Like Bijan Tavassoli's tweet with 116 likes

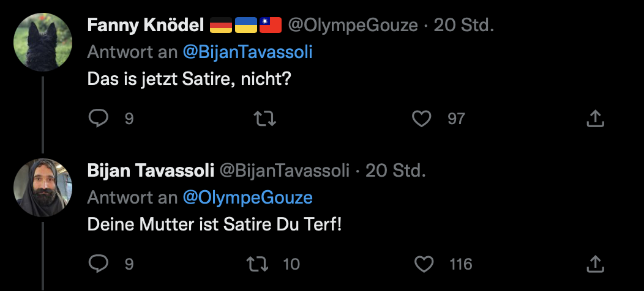pyautogui.click(x=424, y=264)
